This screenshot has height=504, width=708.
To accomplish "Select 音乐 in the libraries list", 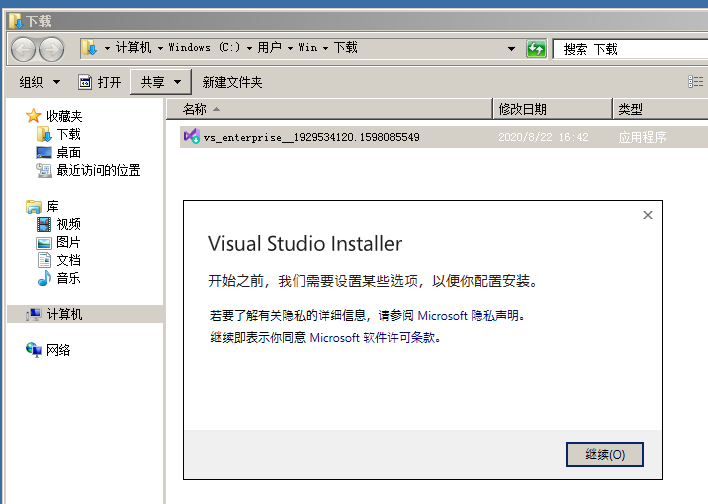I will coord(69,278).
